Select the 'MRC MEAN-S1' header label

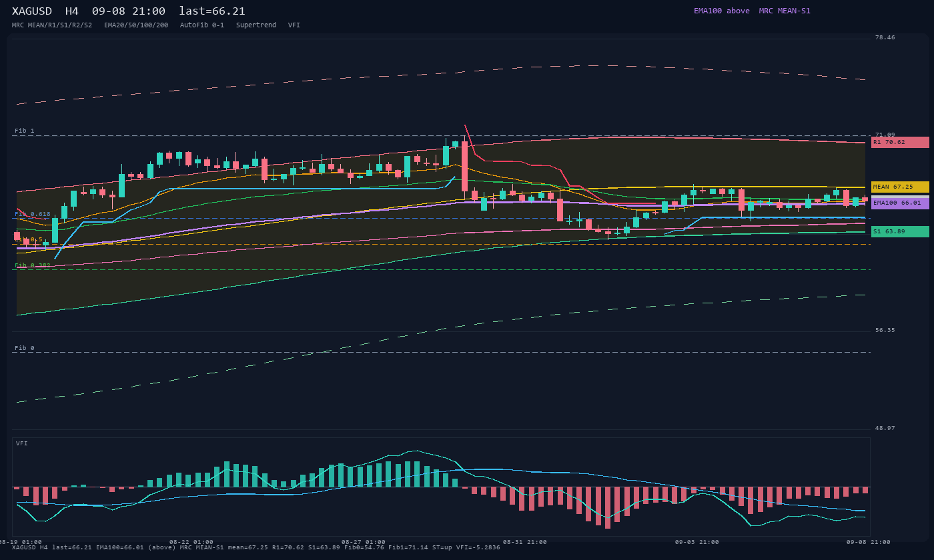785,11
